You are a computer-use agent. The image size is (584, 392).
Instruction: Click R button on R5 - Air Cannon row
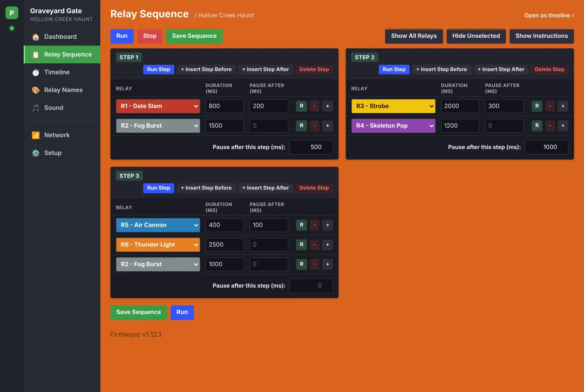[301, 225]
